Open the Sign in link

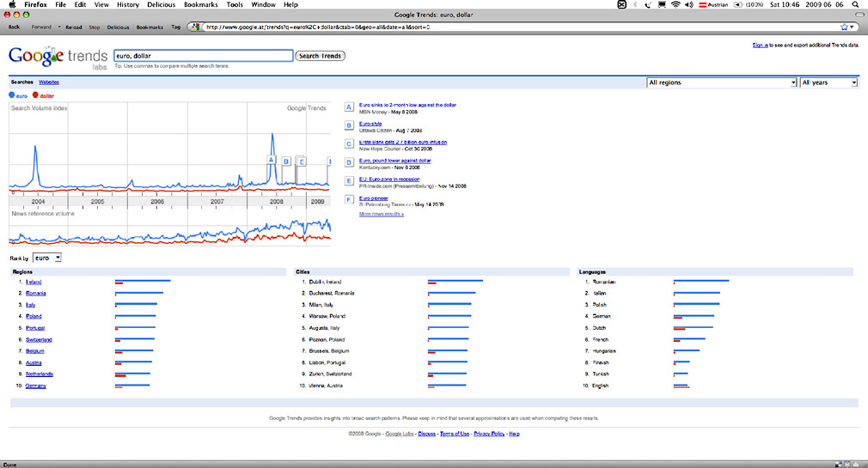[x=760, y=44]
